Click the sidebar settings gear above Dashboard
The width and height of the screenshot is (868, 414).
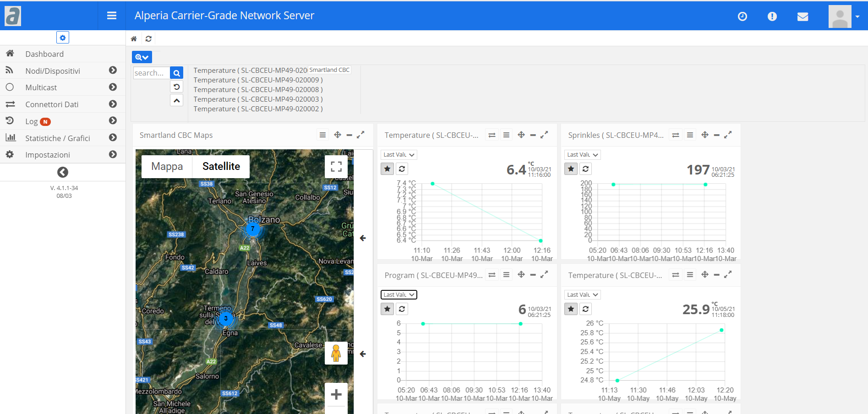click(63, 38)
